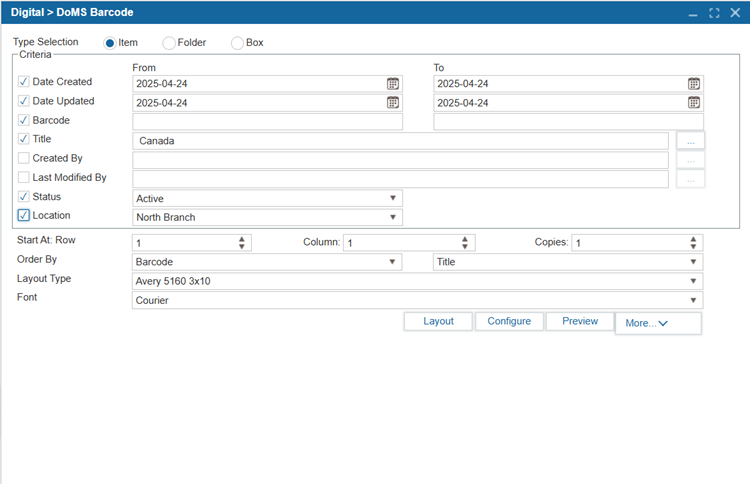The width and height of the screenshot is (750, 484).
Task: Open second Order By dropdown showing Title
Action: click(568, 262)
